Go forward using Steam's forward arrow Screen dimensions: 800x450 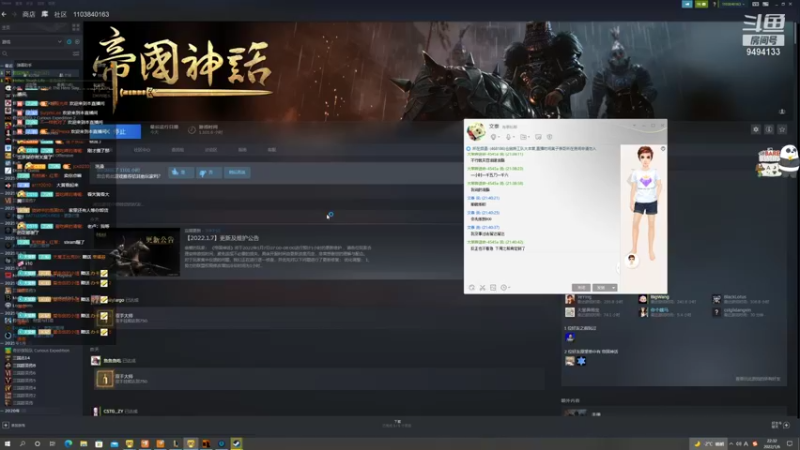pos(14,14)
